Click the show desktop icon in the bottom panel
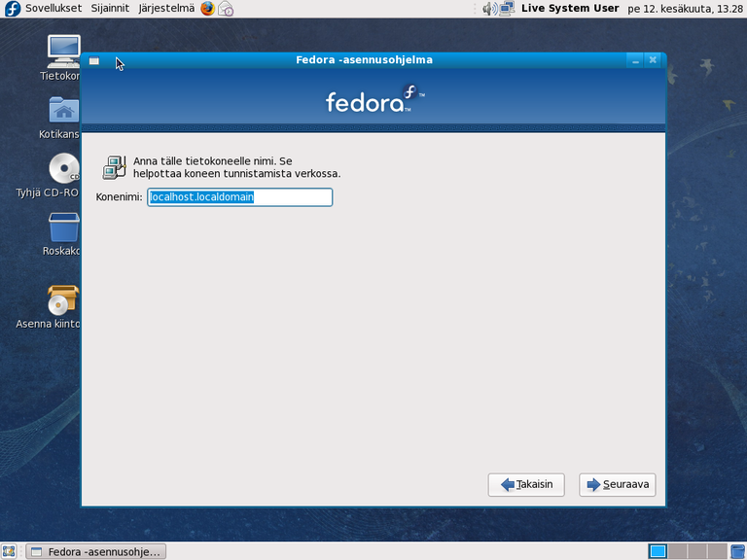The height and width of the screenshot is (560, 747). (x=9, y=551)
